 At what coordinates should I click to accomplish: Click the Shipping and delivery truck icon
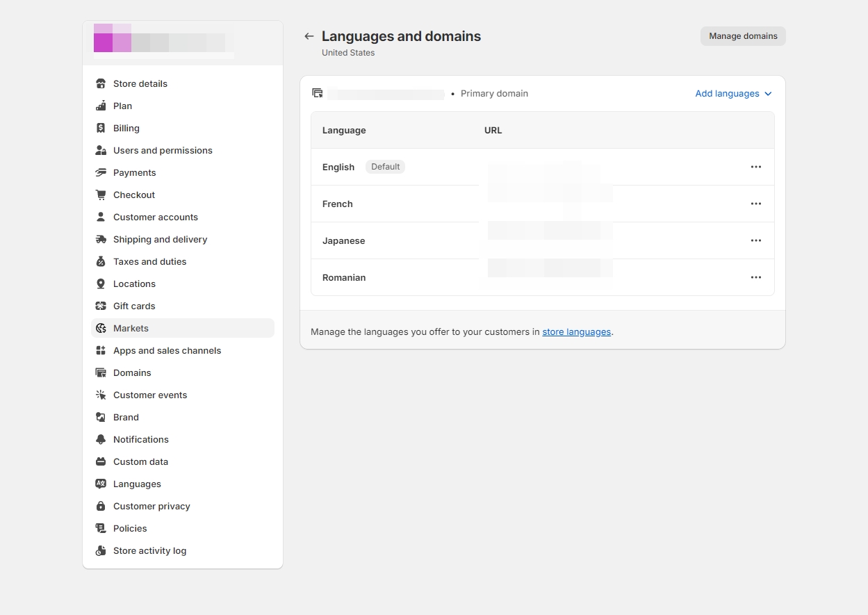point(101,239)
